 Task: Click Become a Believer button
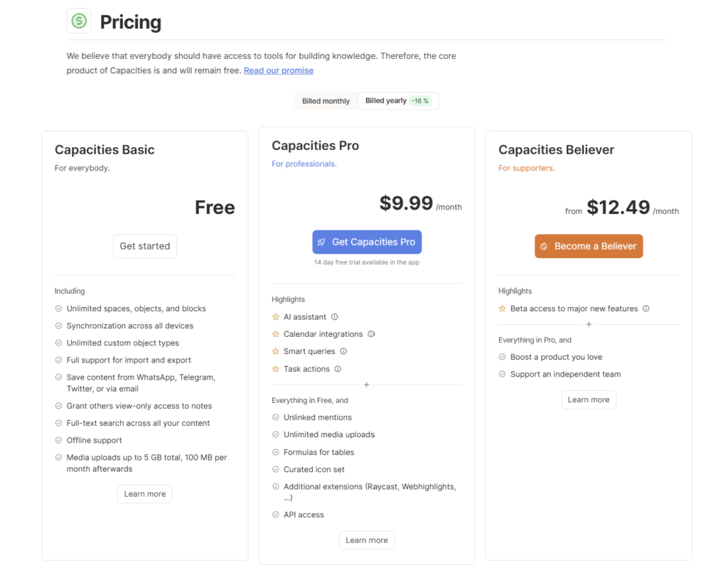[589, 246]
